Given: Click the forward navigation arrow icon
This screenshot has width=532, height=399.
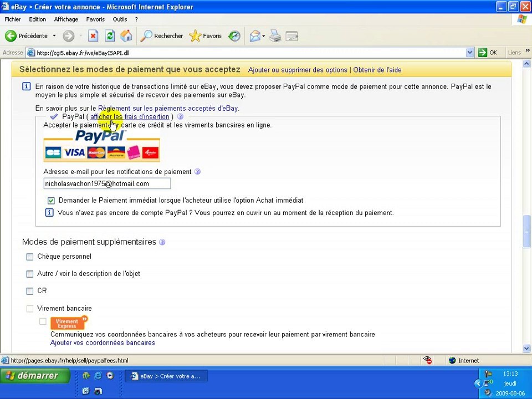Looking at the screenshot, I should 68,35.
